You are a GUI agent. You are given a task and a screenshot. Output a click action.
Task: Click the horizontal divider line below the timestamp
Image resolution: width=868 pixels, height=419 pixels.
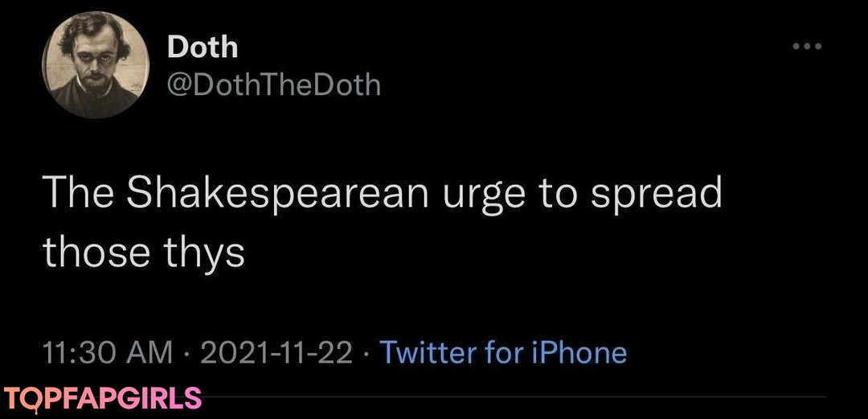(x=514, y=396)
